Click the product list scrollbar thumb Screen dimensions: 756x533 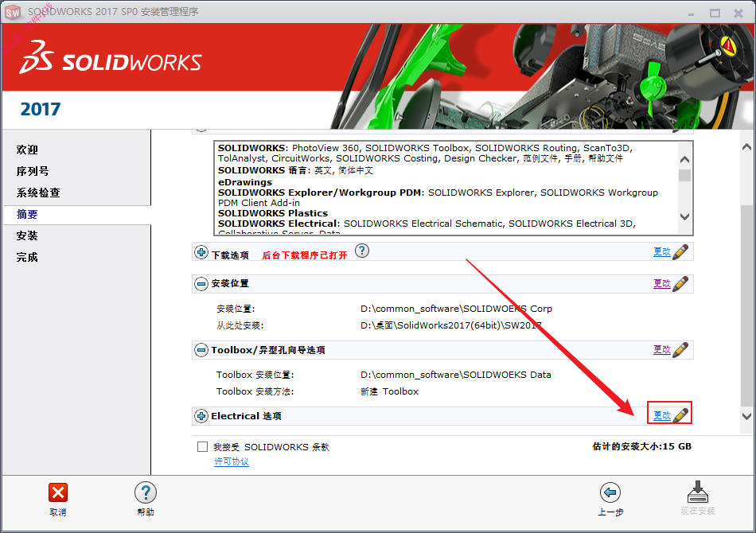click(x=684, y=176)
